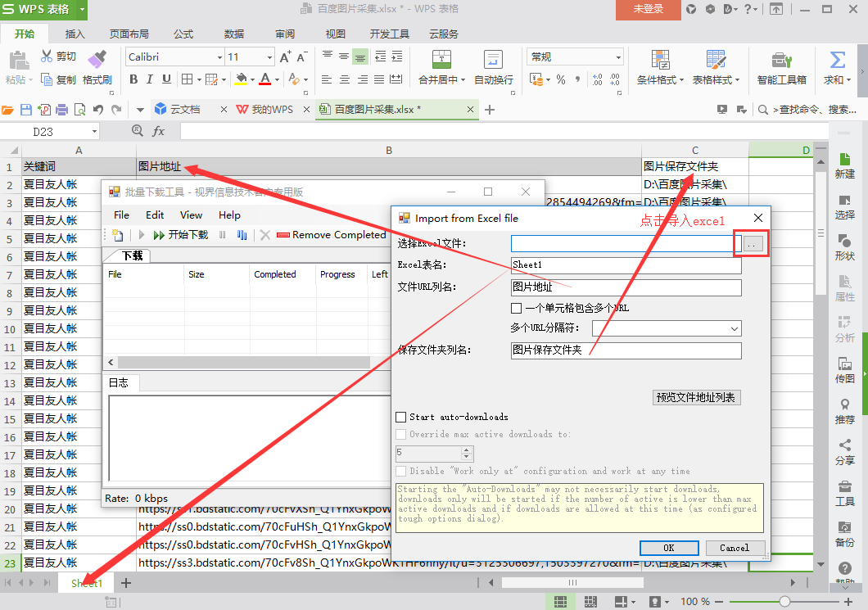Open the WPS application menu dropdown arrow
This screenshot has width=868, height=610.
82,9
